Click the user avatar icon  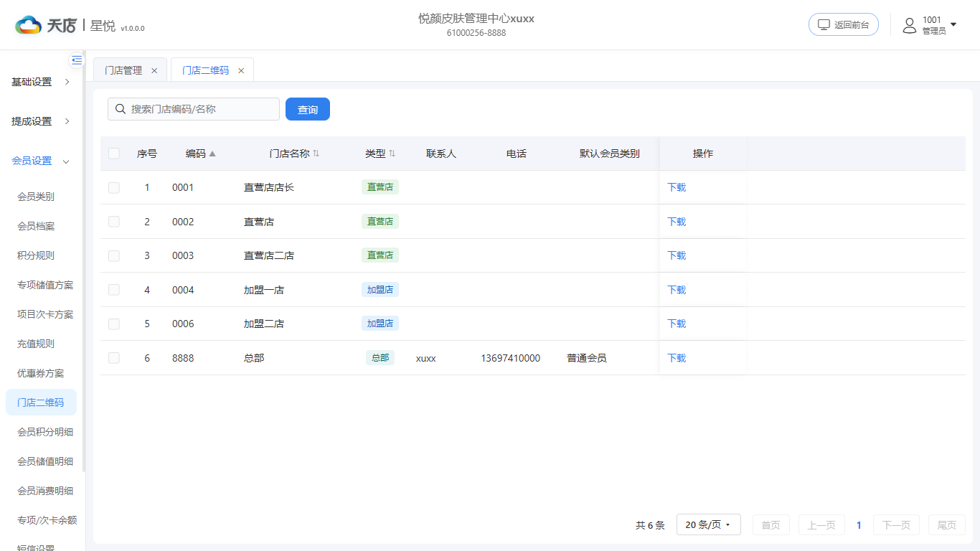(910, 25)
